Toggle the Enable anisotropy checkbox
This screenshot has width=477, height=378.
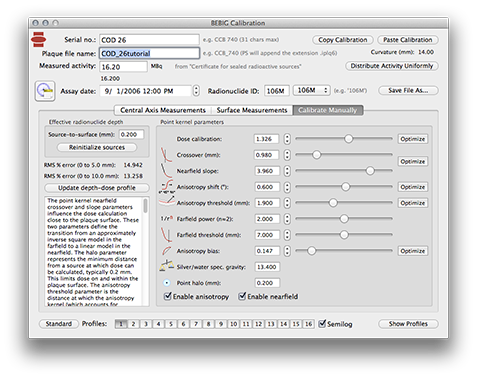click(168, 296)
